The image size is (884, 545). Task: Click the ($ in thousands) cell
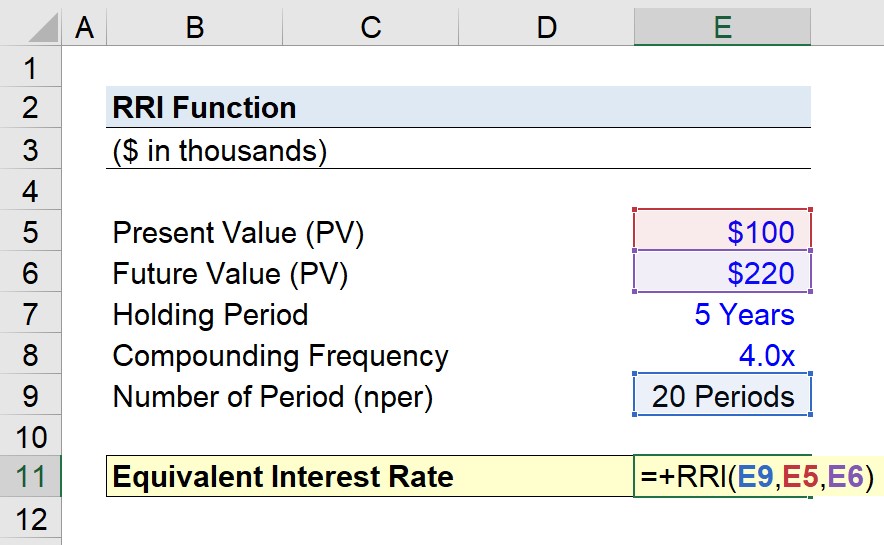click(x=220, y=150)
